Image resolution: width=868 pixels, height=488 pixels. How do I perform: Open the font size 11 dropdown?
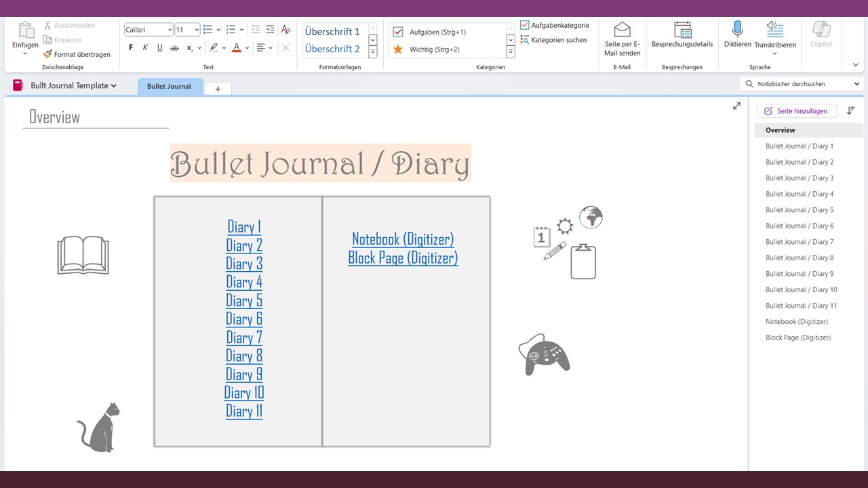click(x=197, y=30)
